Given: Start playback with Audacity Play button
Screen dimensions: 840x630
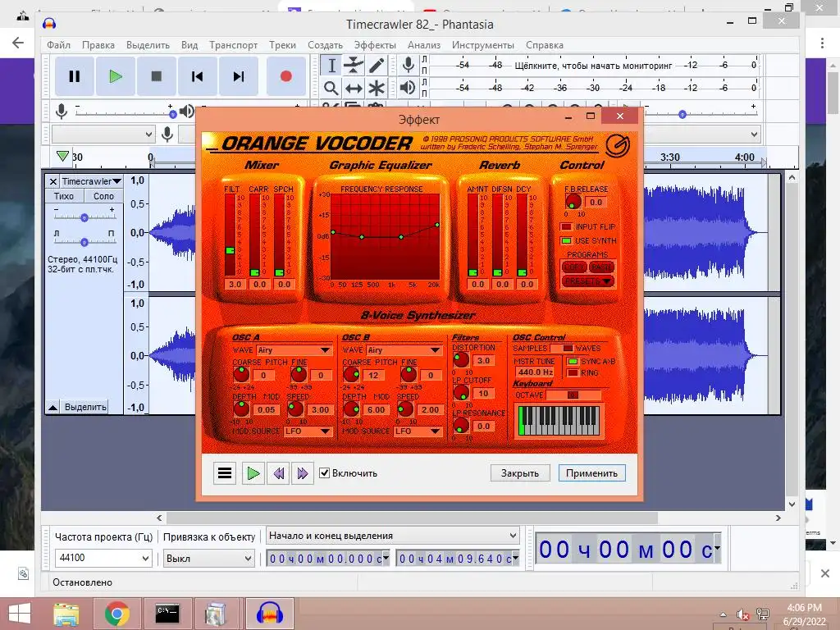Looking at the screenshot, I should 115,76.
